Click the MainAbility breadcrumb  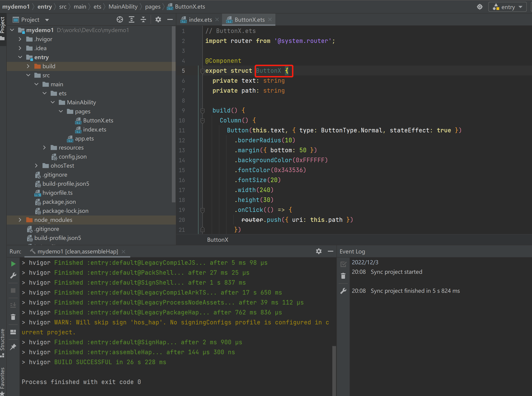(x=123, y=7)
